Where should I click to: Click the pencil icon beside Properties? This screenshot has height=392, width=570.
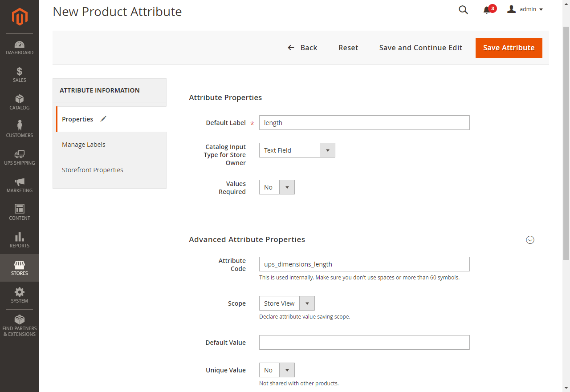(x=103, y=119)
